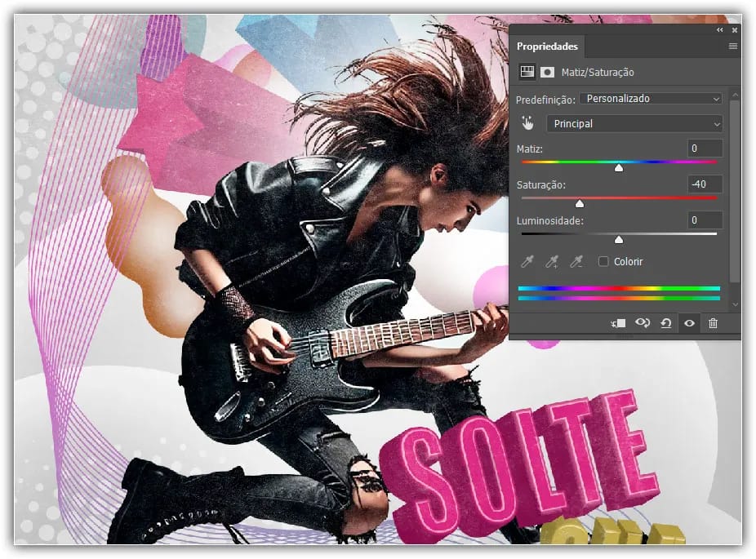The width and height of the screenshot is (756, 559).
Task: Click the Luminosidade label
Action: click(550, 220)
